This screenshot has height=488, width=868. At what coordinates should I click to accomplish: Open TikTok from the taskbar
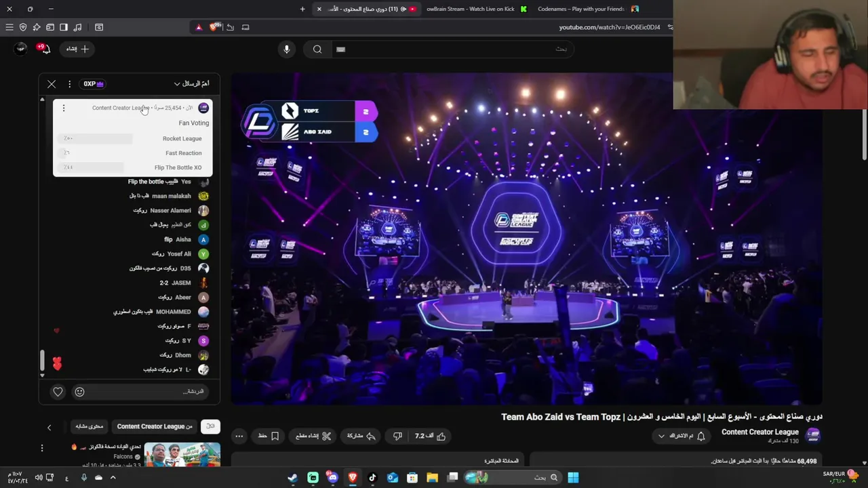[372, 478]
